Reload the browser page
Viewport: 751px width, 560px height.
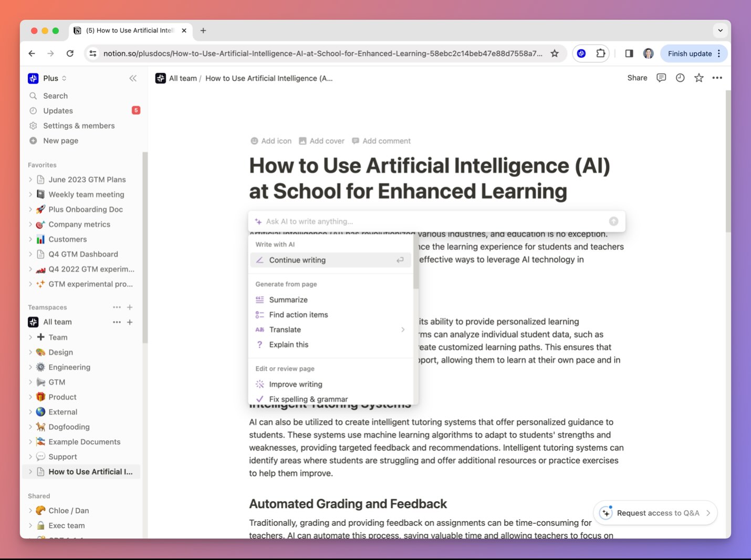click(70, 53)
